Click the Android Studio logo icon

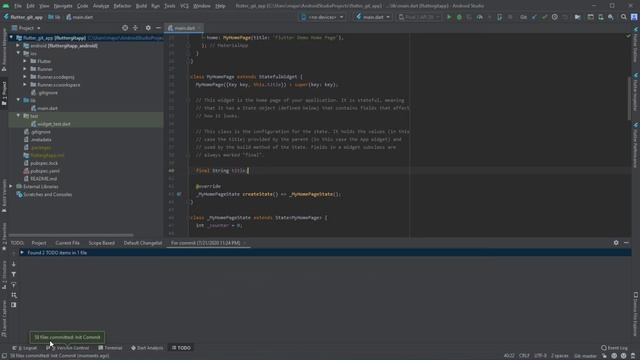click(6, 6)
